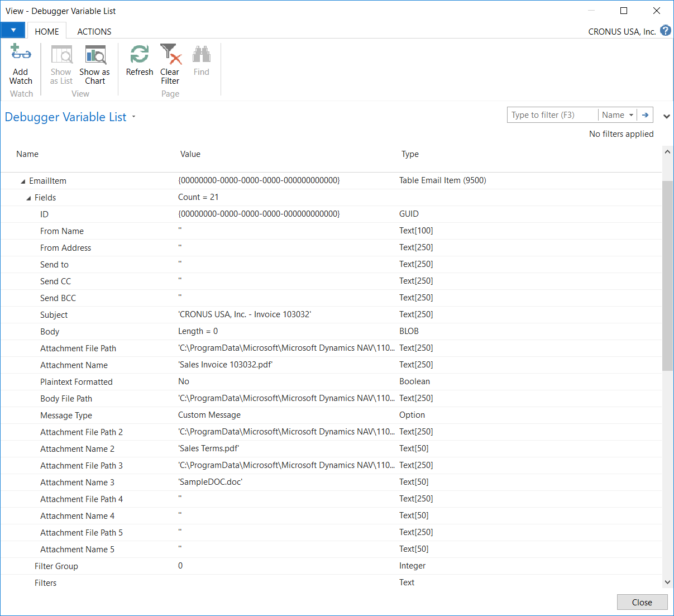Select the HOME ribbon tab
The image size is (674, 616).
[47, 31]
